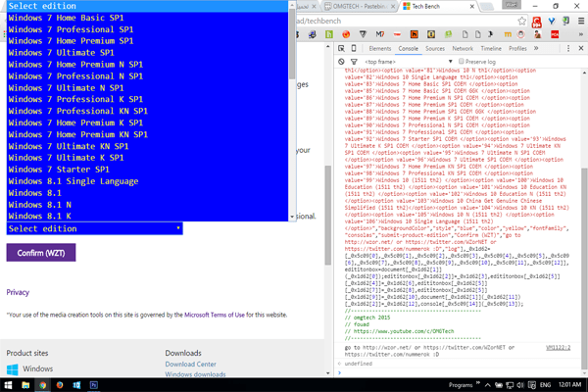The height and width of the screenshot is (392, 588).
Task: Switch to the Elements tab
Action: (x=380, y=48)
